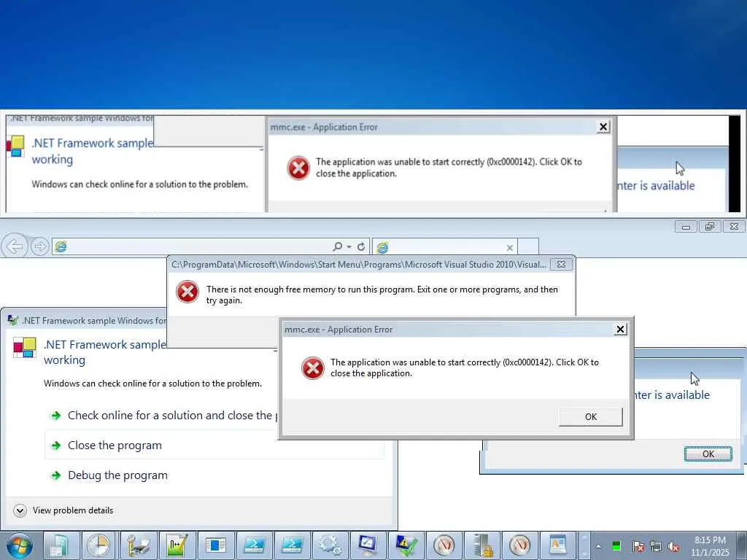This screenshot has width=747, height=560.
Task: Click OK in the front mmc.exe error
Action: point(591,416)
